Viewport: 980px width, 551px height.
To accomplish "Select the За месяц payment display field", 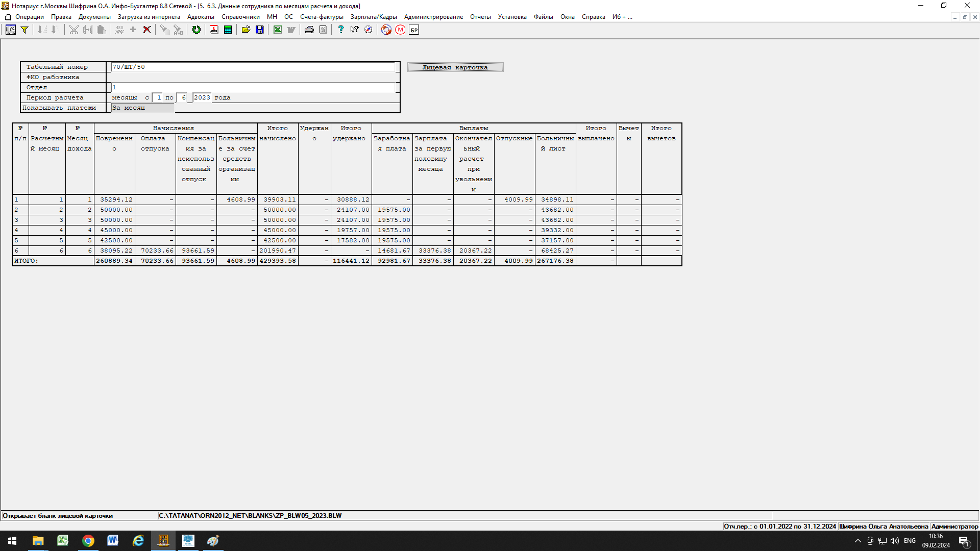I will pos(142,108).
